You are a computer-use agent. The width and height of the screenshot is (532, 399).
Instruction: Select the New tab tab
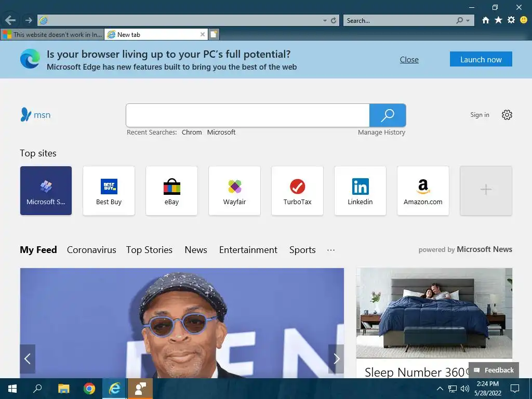[156, 34]
